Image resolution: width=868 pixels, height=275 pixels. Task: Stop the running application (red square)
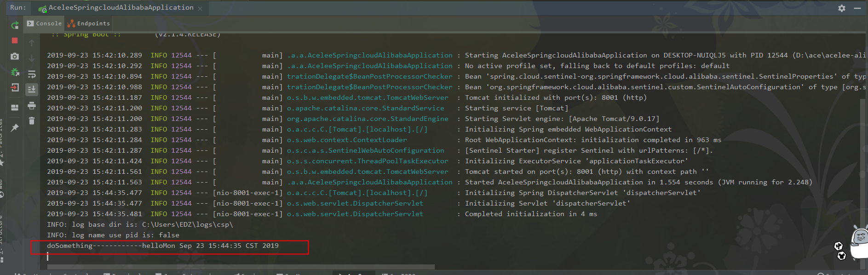click(15, 40)
